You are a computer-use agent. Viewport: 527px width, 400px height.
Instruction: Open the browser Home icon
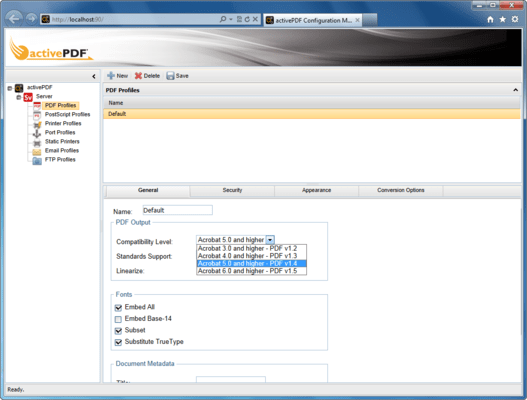[490, 19]
